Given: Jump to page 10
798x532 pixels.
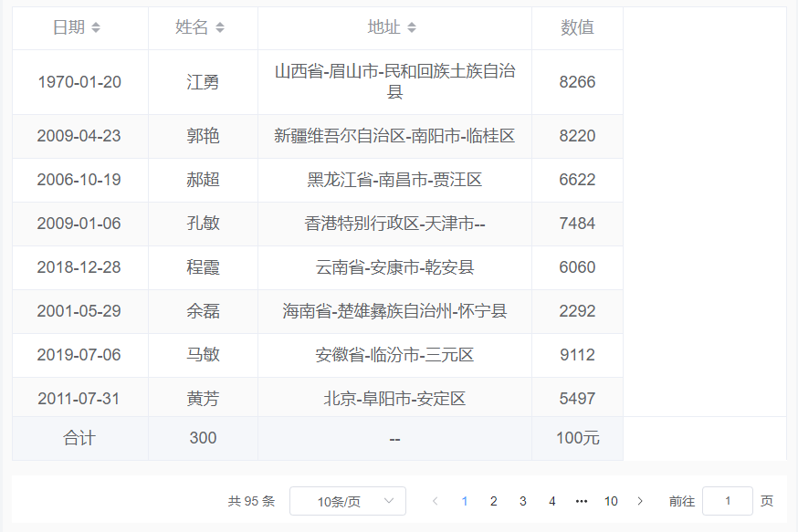Looking at the screenshot, I should (x=611, y=501).
